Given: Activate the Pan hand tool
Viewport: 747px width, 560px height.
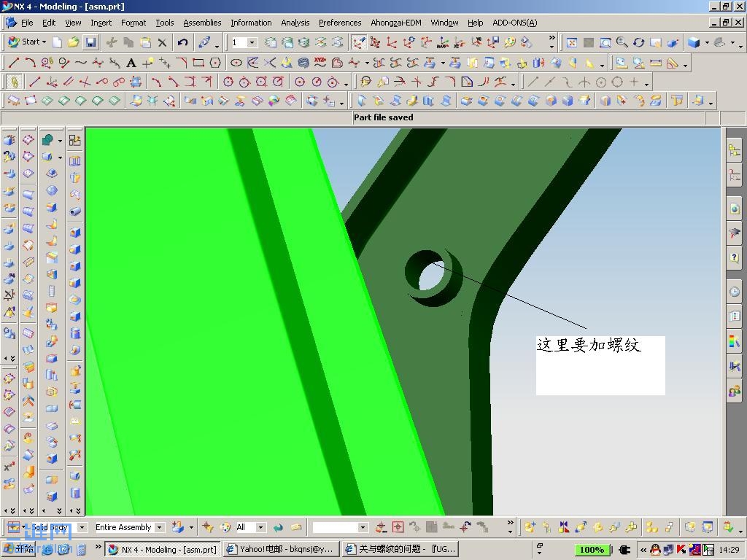Looking at the screenshot, I should [x=656, y=42].
